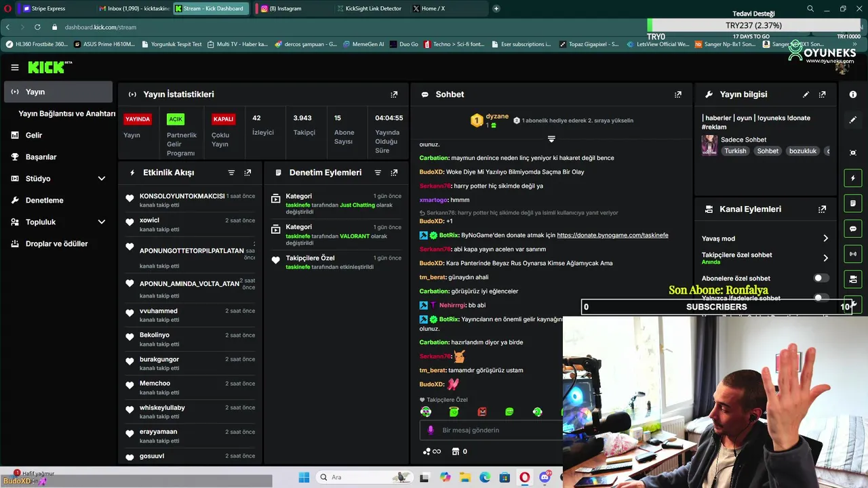Open Discord from the taskbar
The width and height of the screenshot is (868, 488).
545,477
